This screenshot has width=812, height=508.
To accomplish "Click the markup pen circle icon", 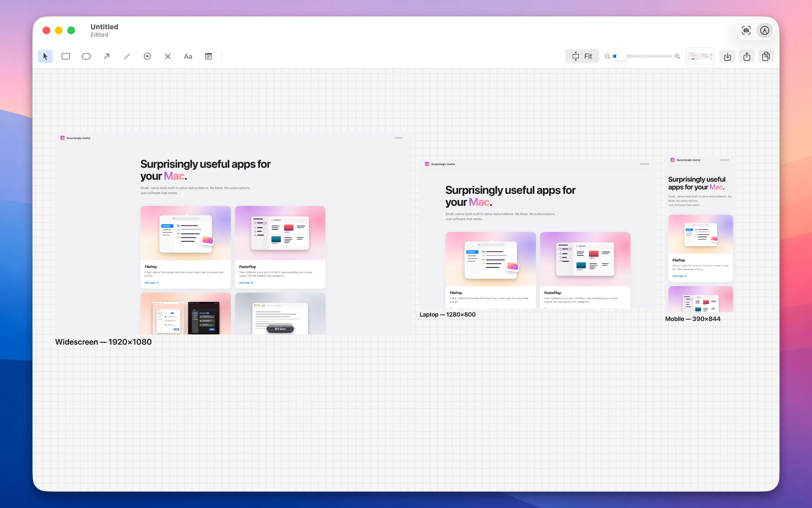I will [x=765, y=30].
